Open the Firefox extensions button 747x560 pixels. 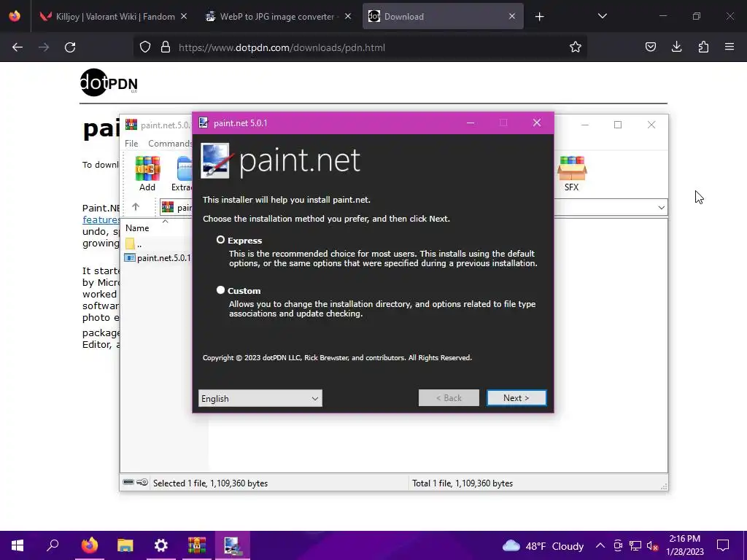pos(703,47)
